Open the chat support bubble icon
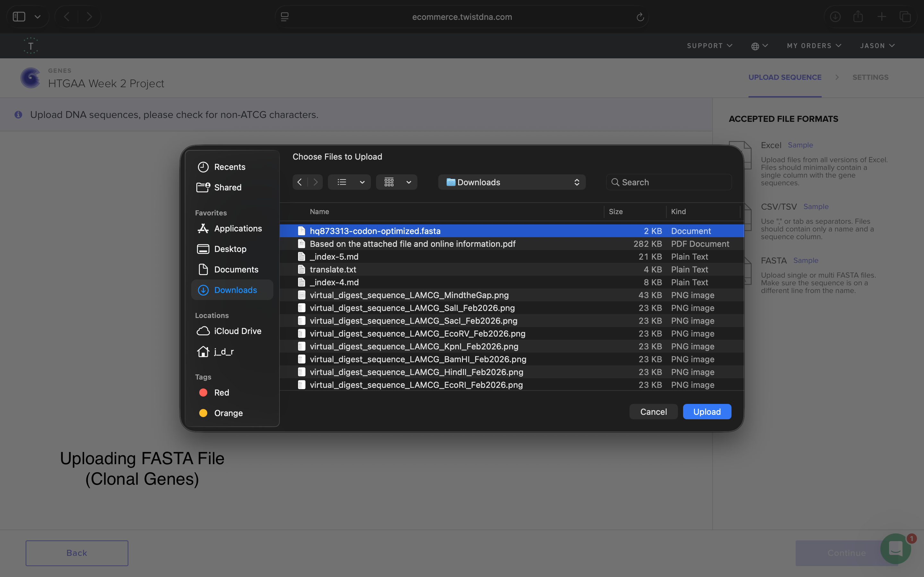Viewport: 924px width, 577px height. coord(895,549)
